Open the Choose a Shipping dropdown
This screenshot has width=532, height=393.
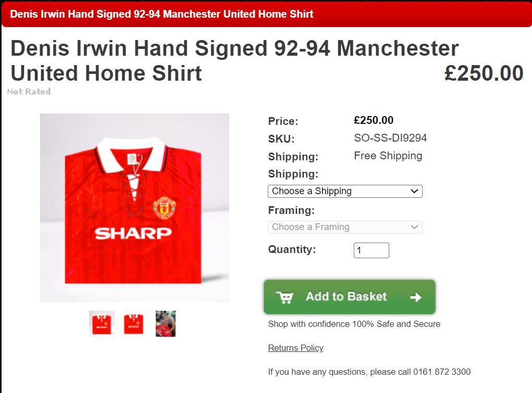pyautogui.click(x=345, y=191)
